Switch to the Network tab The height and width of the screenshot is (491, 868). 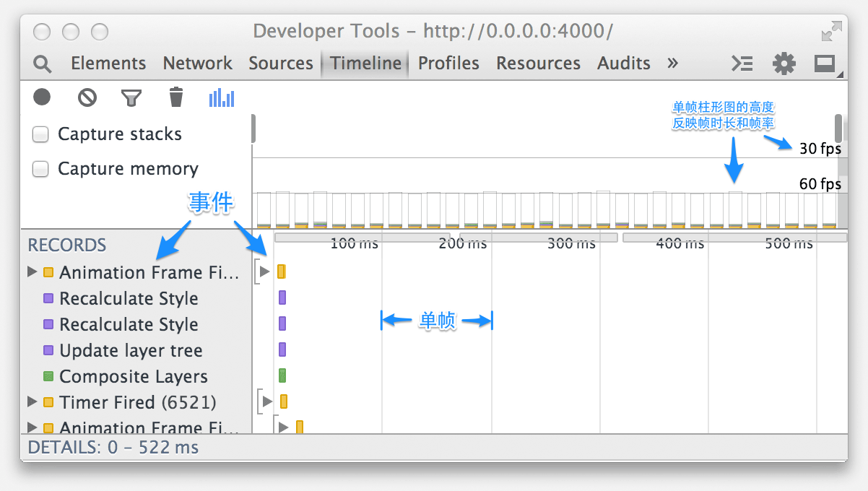[x=197, y=64]
